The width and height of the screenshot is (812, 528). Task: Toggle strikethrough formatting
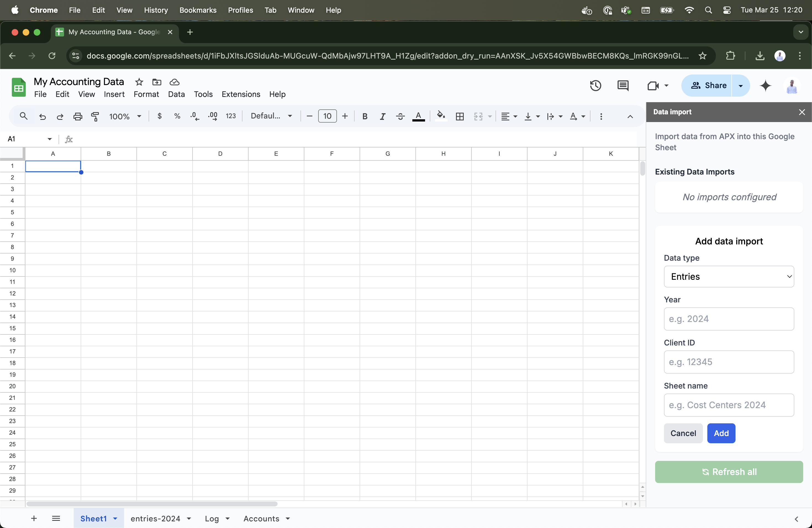400,116
